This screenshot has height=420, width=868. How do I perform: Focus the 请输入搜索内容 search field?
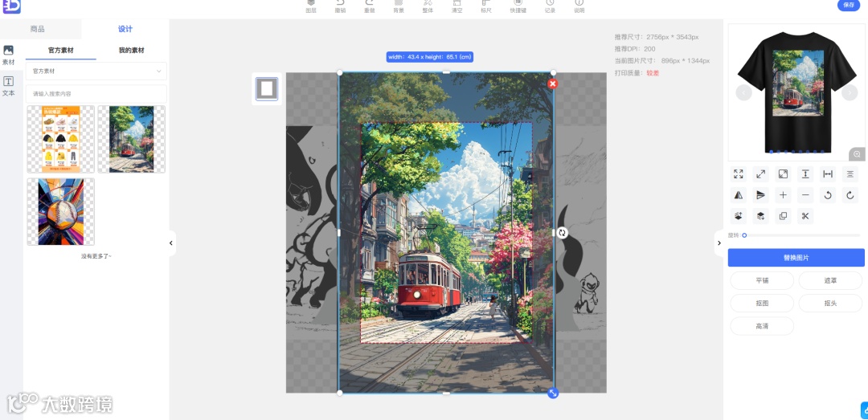(x=96, y=93)
